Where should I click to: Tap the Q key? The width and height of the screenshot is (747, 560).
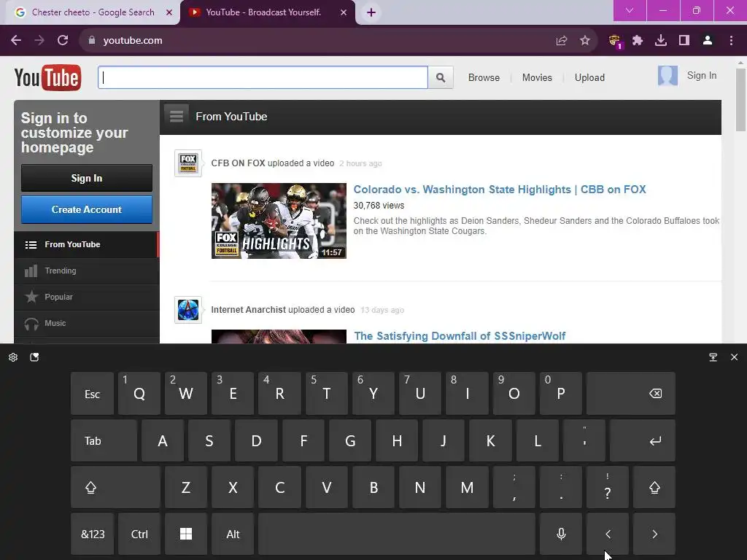139,393
